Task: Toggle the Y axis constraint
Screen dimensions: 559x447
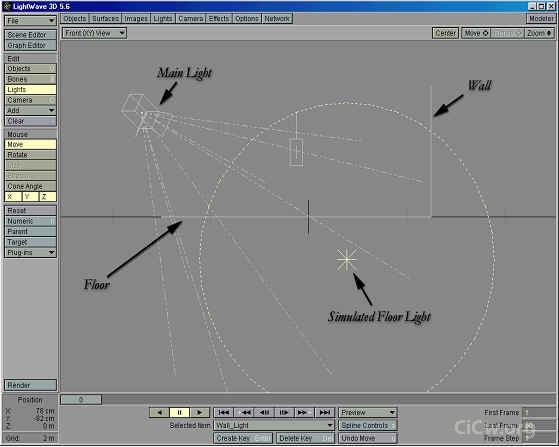Action: coord(30,197)
